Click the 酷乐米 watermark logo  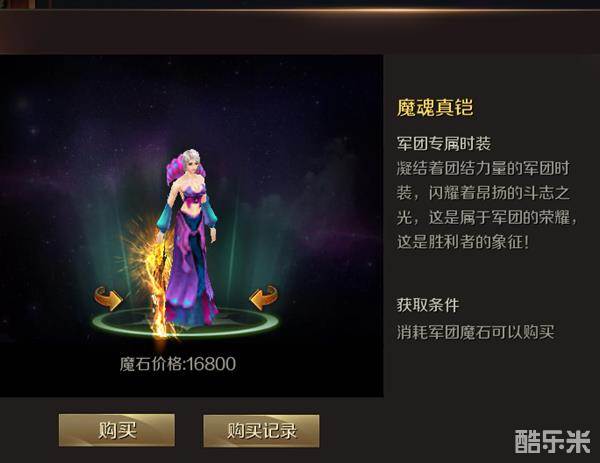point(552,441)
